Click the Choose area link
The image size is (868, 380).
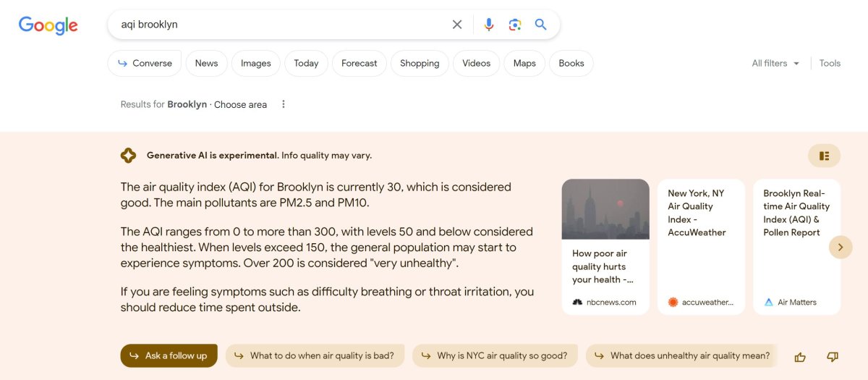pos(240,104)
